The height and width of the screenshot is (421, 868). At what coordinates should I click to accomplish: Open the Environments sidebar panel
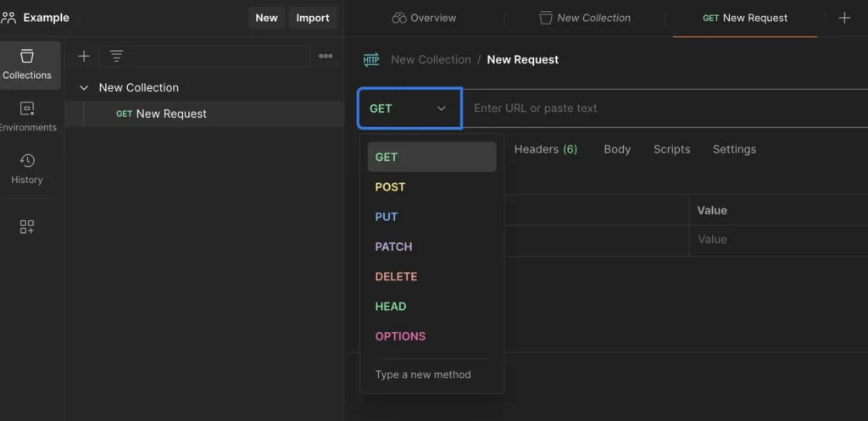(x=28, y=117)
